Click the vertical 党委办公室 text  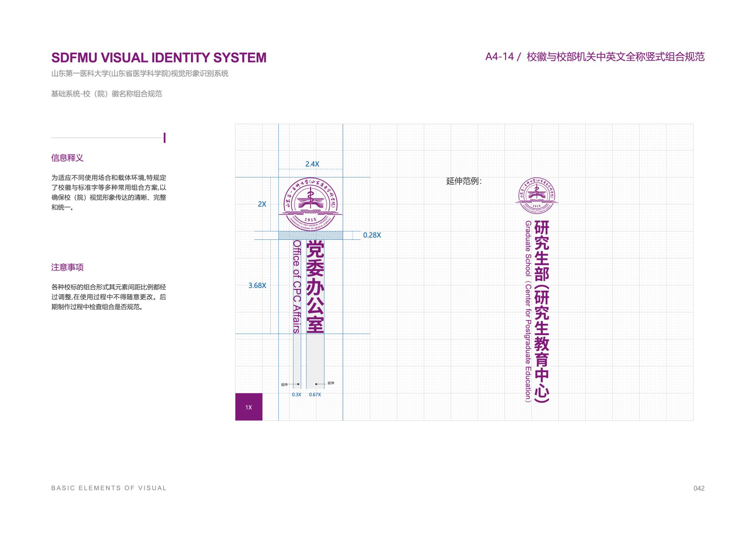(315, 286)
